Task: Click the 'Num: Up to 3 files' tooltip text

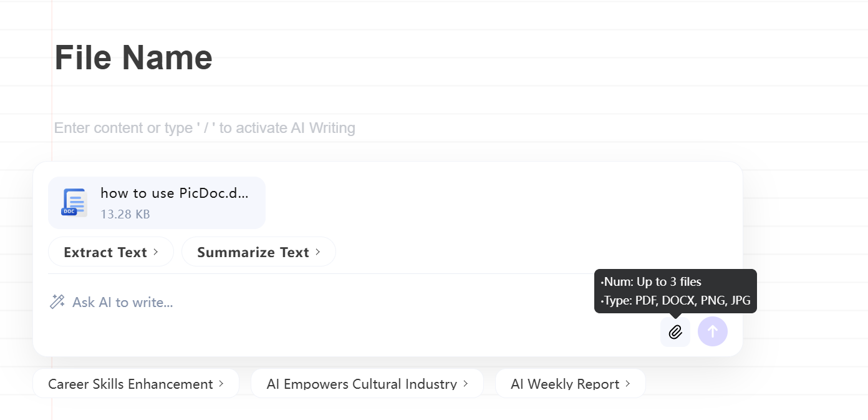Action: pyautogui.click(x=651, y=282)
